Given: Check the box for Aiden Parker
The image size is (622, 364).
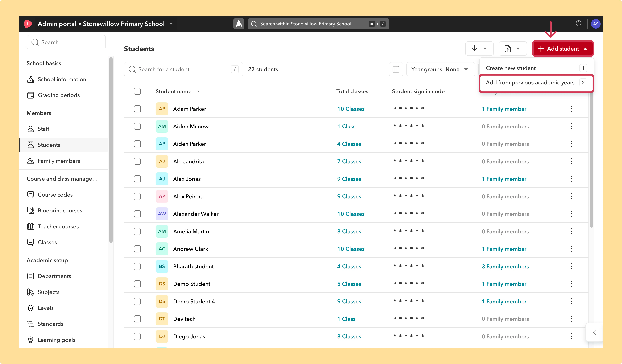Looking at the screenshot, I should 137,144.
